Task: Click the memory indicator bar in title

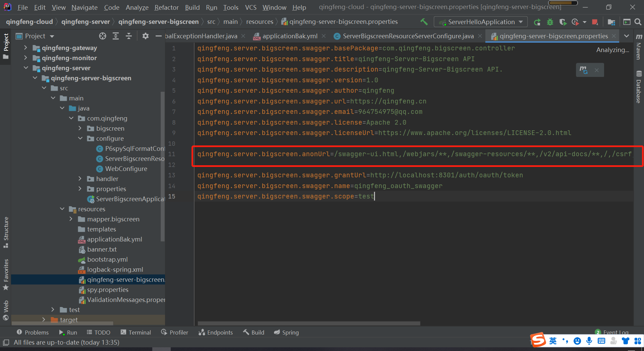Action: [x=562, y=3]
